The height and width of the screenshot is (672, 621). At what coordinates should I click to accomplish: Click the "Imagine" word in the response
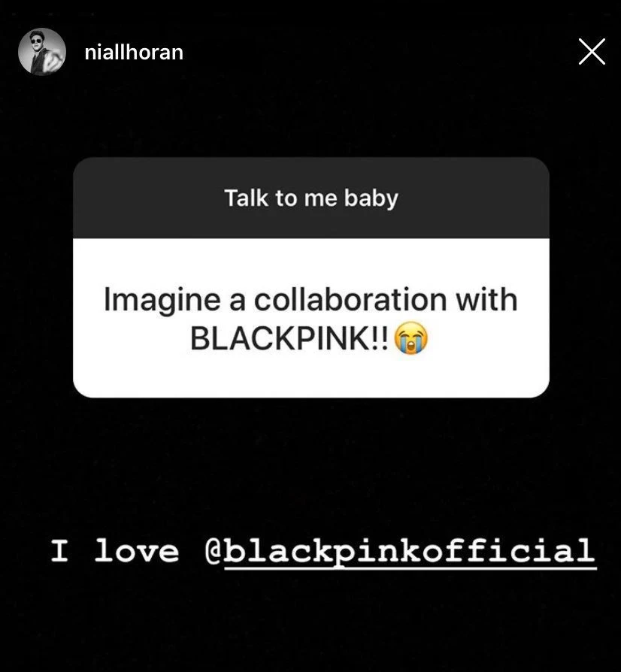(x=162, y=300)
